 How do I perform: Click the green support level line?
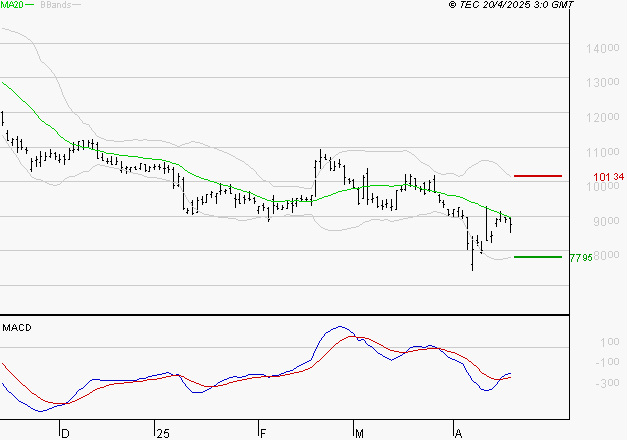538,257
